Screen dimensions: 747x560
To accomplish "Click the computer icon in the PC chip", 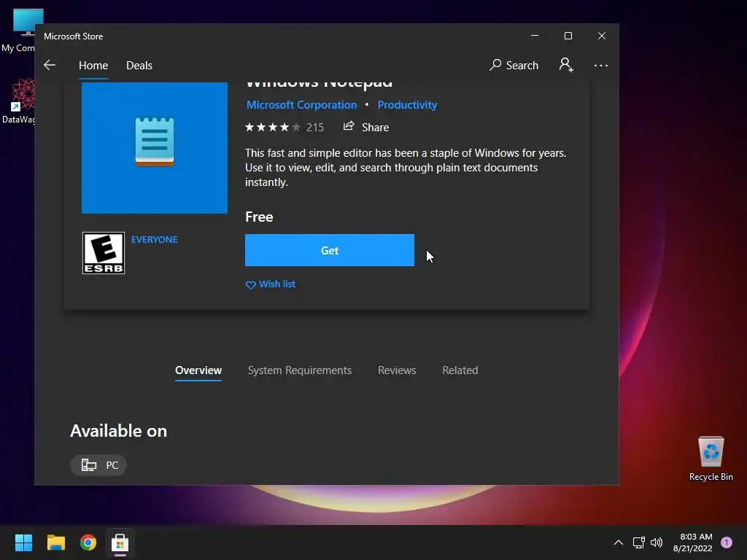I will pos(88,464).
